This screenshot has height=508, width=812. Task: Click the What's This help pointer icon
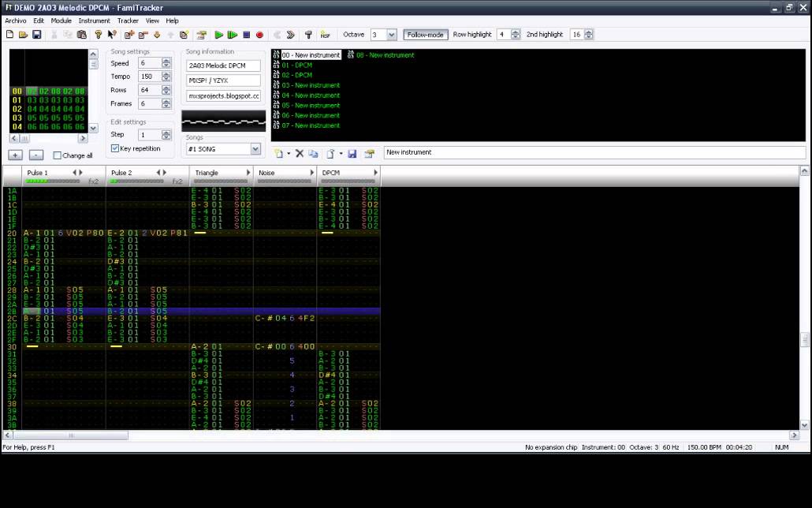111,35
